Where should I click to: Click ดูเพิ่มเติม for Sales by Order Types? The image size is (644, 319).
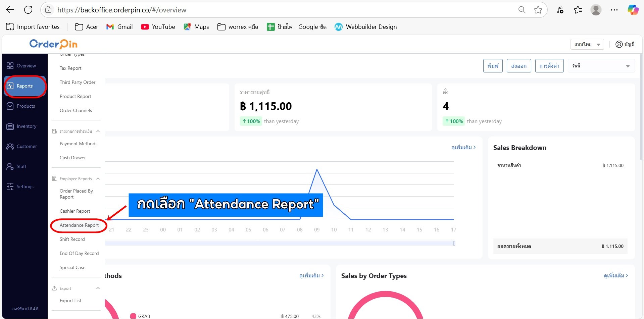pos(616,275)
